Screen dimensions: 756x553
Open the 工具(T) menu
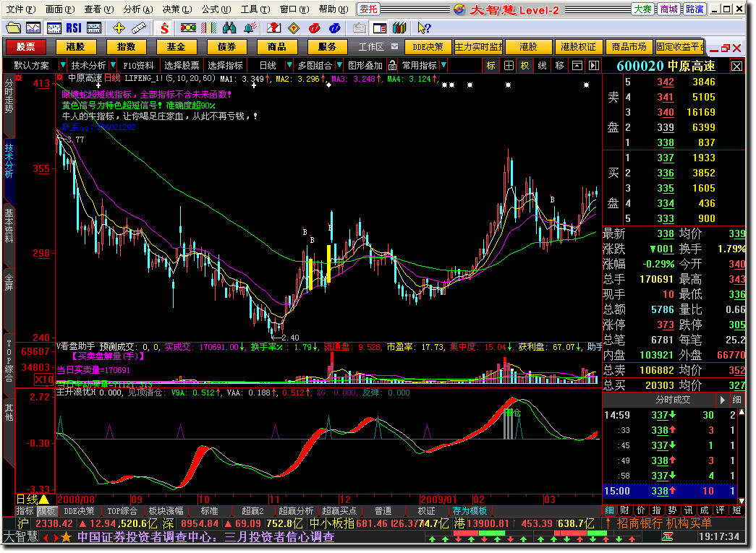[x=255, y=9]
